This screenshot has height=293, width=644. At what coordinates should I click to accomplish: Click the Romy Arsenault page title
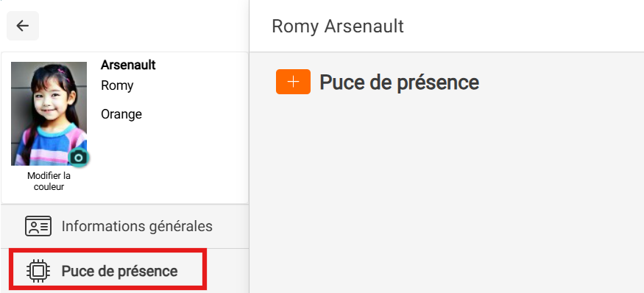coord(338,27)
